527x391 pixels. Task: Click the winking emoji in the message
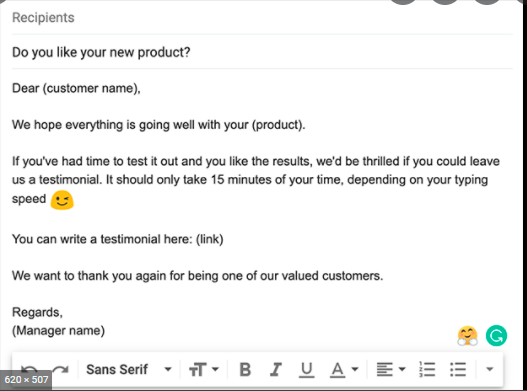pyautogui.click(x=62, y=200)
